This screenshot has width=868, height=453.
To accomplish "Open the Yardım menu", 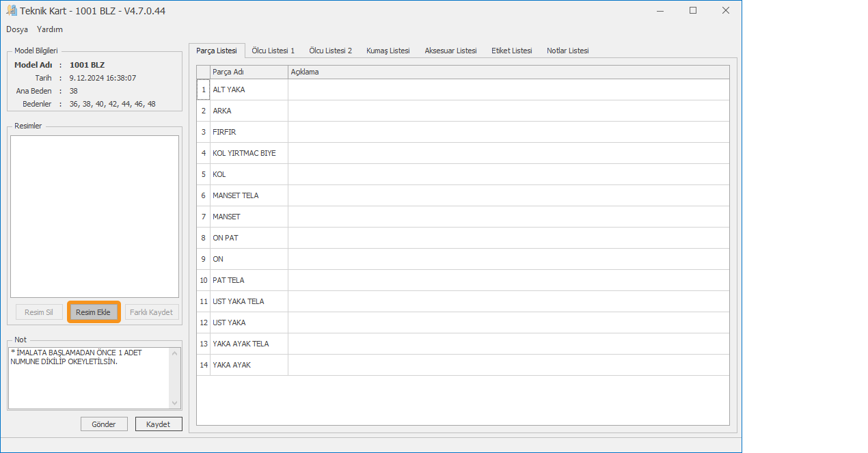I will (x=50, y=29).
